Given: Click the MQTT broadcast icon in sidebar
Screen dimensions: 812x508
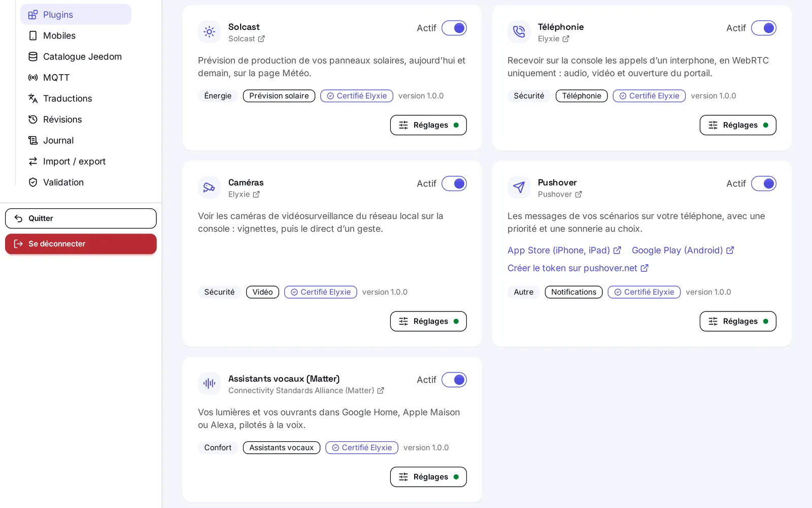Looking at the screenshot, I should click(x=33, y=78).
